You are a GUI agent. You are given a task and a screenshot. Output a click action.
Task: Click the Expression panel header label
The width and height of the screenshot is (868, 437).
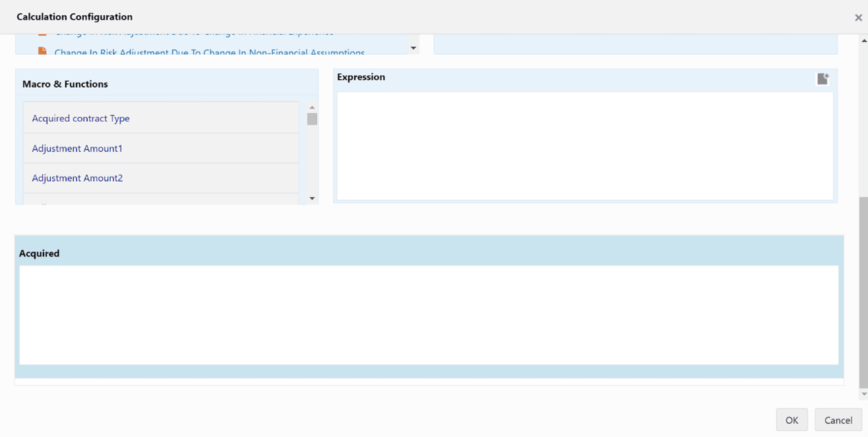[361, 76]
